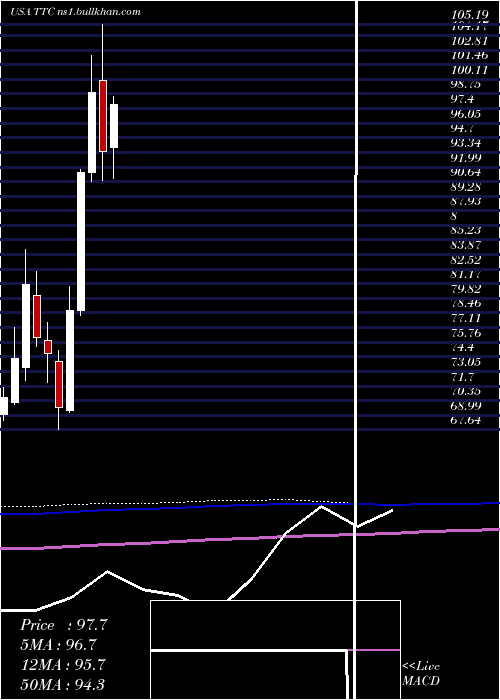The height and width of the screenshot is (700, 500).
Task: Select the 101.46 price axis label
Action: click(470, 56)
